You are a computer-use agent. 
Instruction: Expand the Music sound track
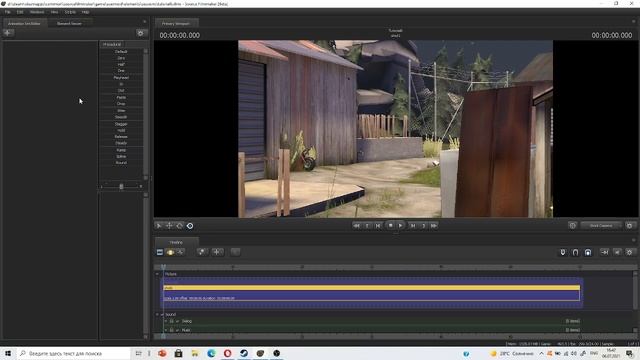click(x=166, y=330)
